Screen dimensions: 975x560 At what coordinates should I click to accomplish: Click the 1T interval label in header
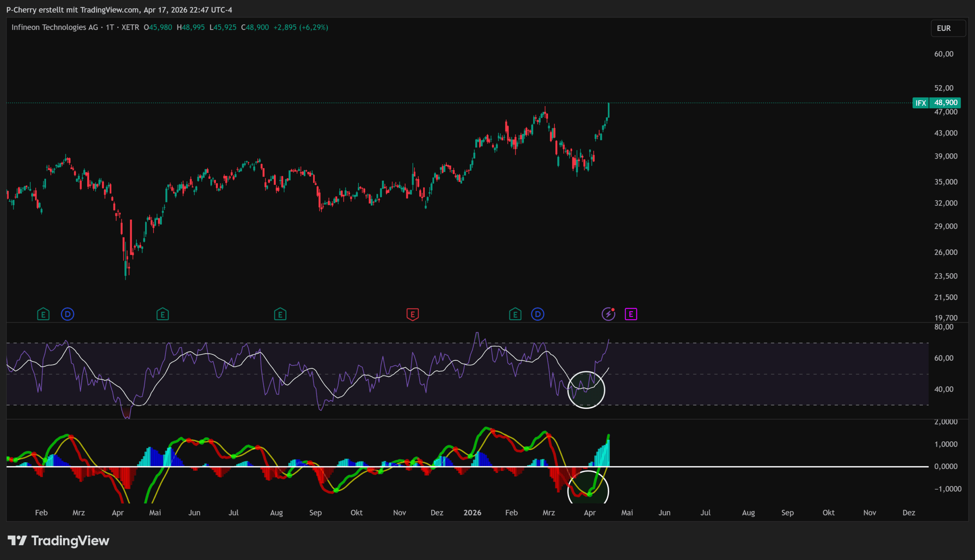pyautogui.click(x=110, y=27)
